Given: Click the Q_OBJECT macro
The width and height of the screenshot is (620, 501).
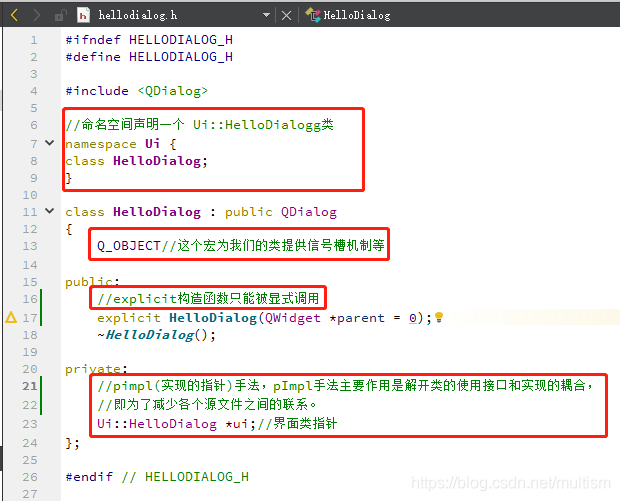Looking at the screenshot, I should tap(129, 246).
